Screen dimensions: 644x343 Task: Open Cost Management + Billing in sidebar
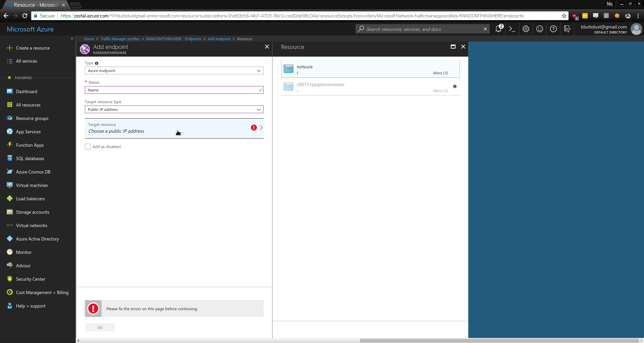click(x=42, y=292)
